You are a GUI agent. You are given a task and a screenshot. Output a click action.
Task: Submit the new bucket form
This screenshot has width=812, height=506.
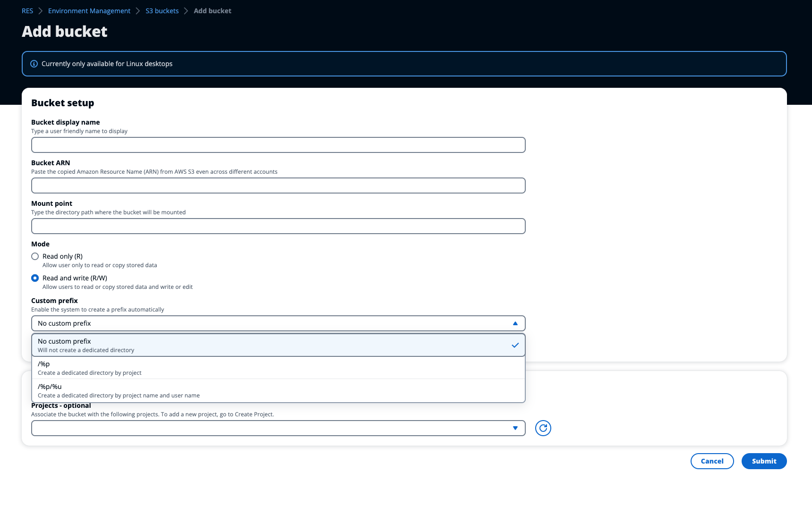coord(763,461)
